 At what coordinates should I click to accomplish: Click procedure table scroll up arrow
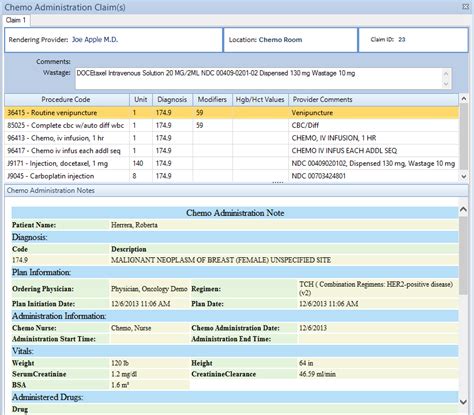(x=463, y=99)
